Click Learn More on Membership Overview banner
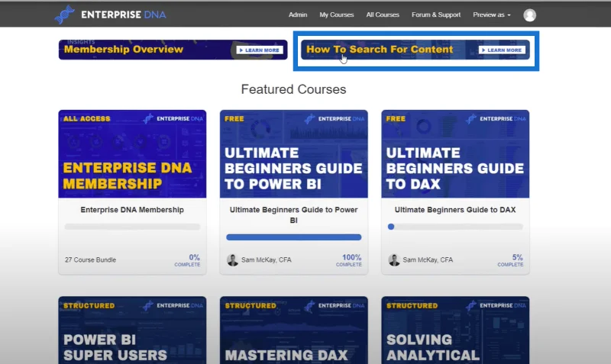This screenshot has width=611, height=364. 260,50
